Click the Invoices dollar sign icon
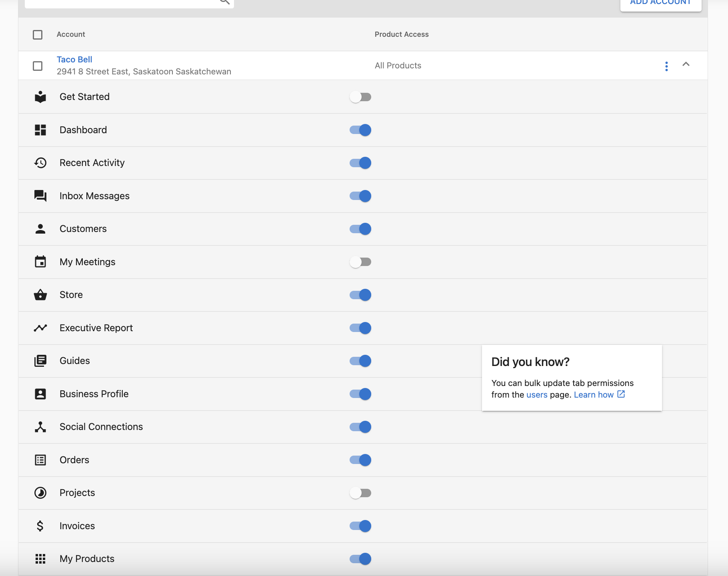 [x=40, y=526]
